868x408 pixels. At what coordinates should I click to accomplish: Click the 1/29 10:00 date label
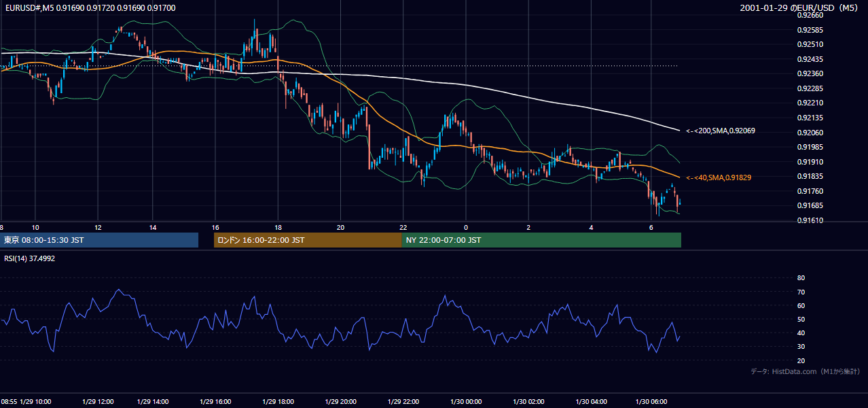coord(37,401)
